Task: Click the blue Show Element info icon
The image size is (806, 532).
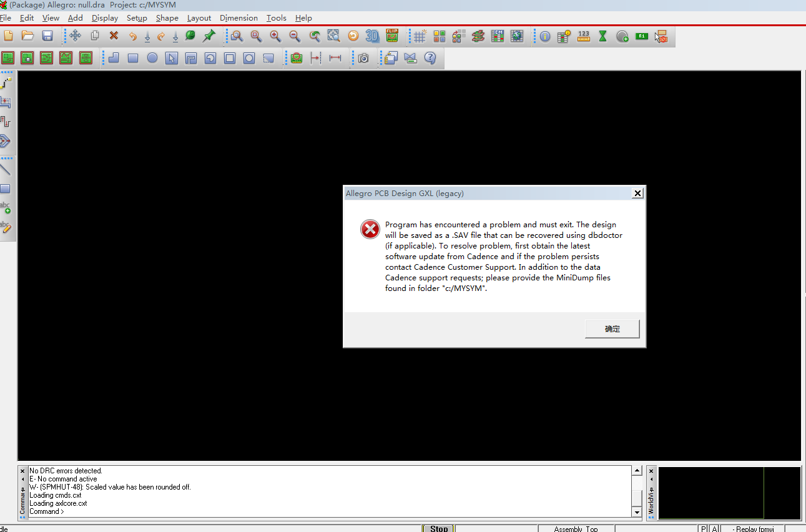Action: pyautogui.click(x=545, y=37)
